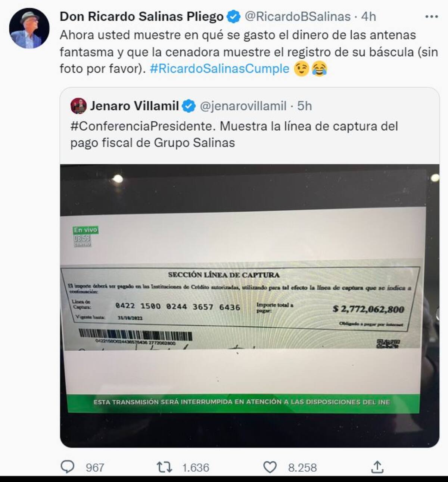Open the 4h tweet timestamp

tap(368, 17)
